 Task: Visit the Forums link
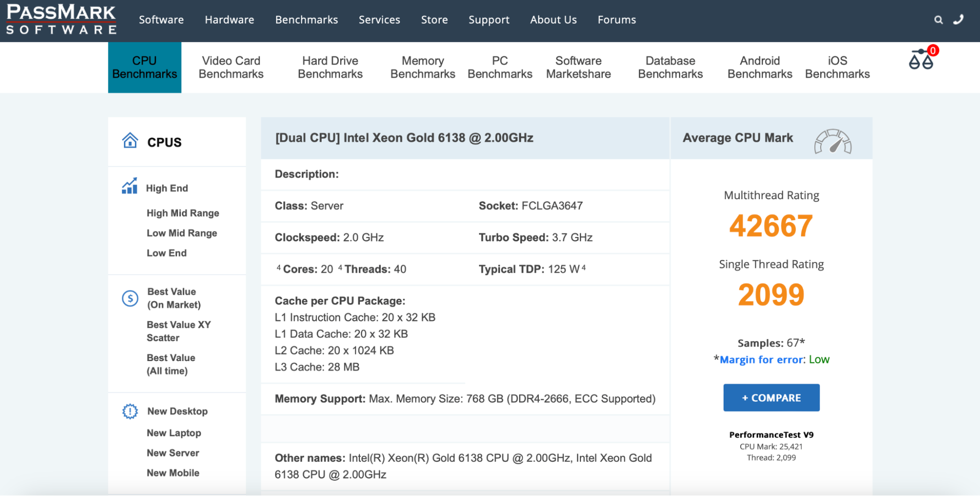tap(617, 20)
